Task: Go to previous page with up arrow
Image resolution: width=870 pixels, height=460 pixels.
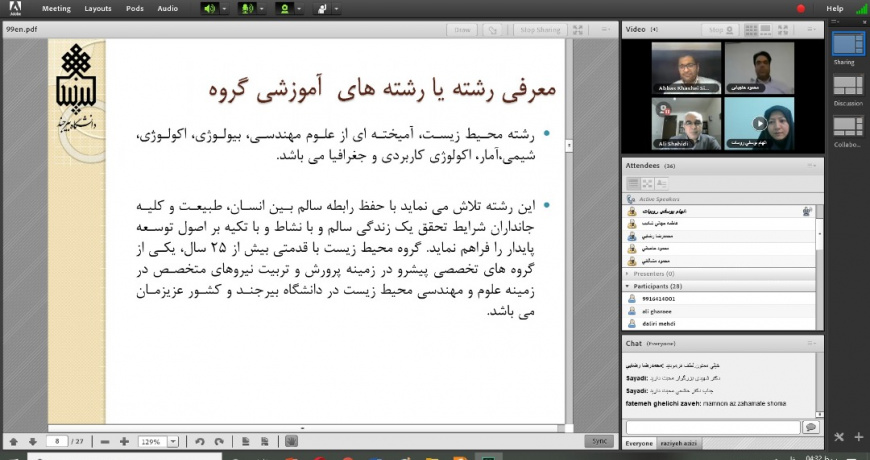Action: point(14,442)
